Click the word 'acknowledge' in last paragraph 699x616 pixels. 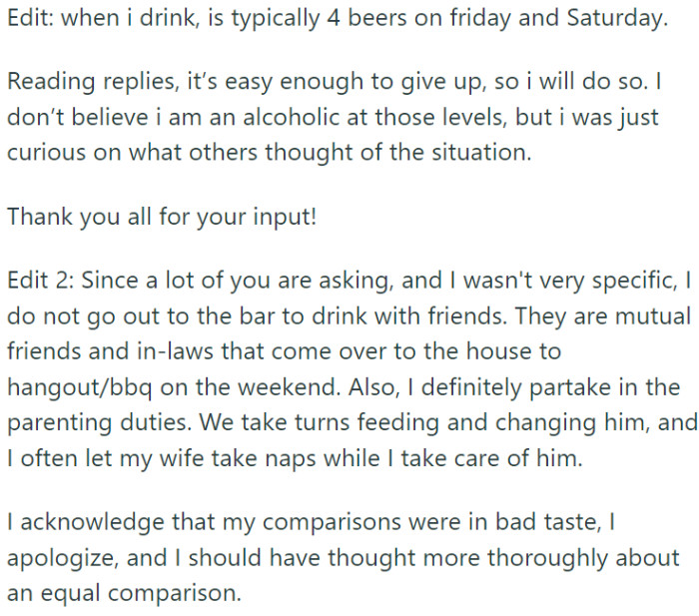click(92, 522)
